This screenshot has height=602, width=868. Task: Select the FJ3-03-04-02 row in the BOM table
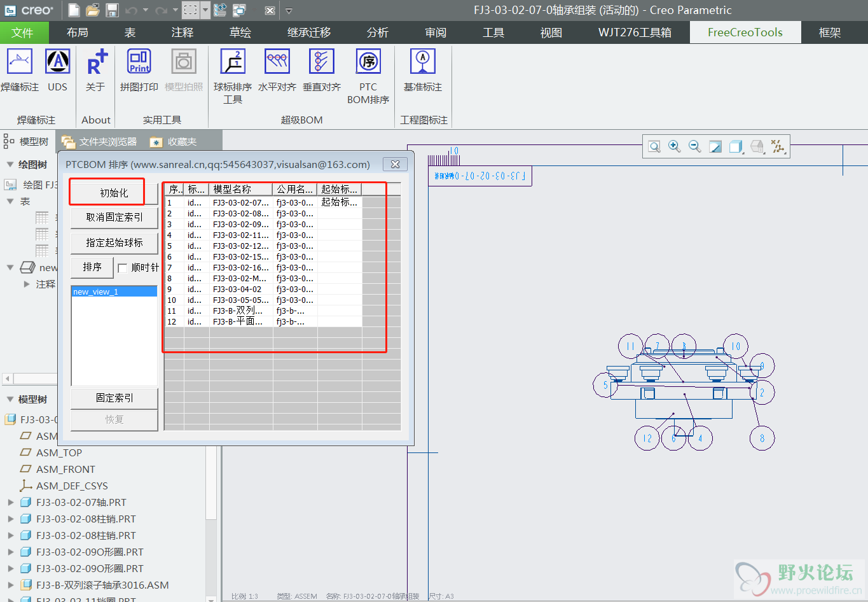click(264, 289)
